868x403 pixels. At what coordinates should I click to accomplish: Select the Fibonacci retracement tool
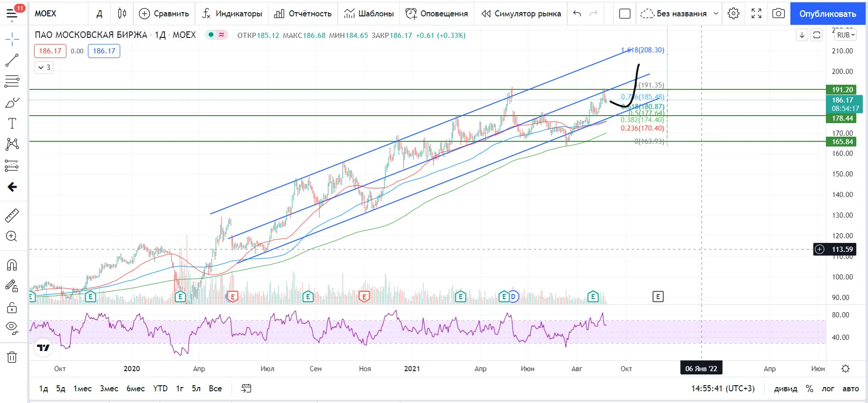click(x=12, y=81)
